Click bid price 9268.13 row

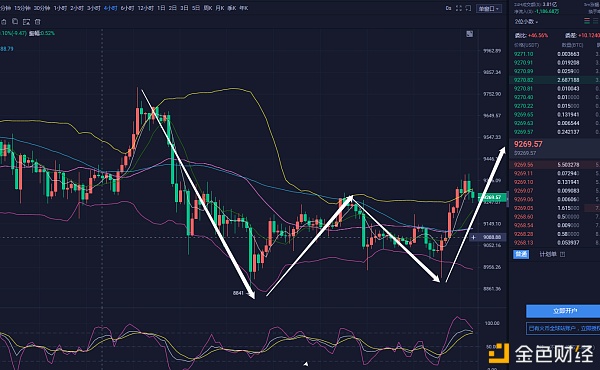[554, 243]
